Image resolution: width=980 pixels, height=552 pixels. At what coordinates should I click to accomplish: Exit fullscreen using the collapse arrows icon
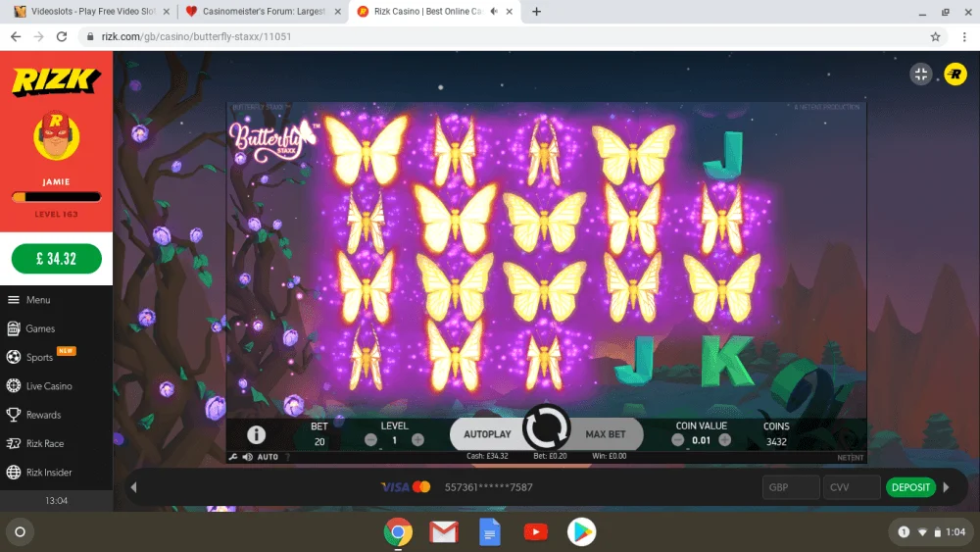(920, 75)
